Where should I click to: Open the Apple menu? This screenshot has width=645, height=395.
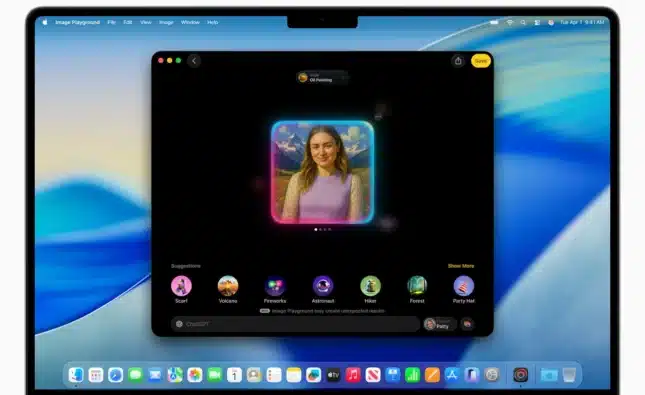point(44,22)
